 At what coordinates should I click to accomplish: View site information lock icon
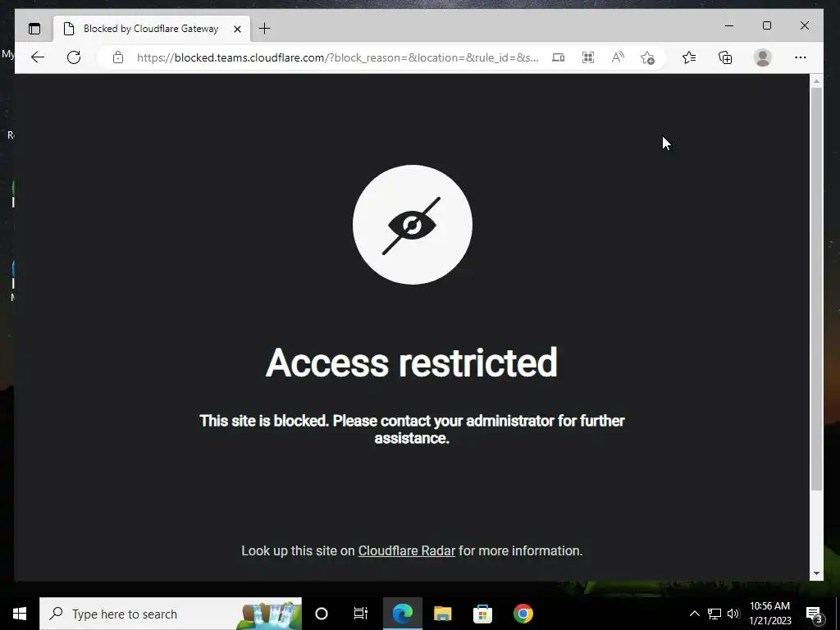pos(118,57)
